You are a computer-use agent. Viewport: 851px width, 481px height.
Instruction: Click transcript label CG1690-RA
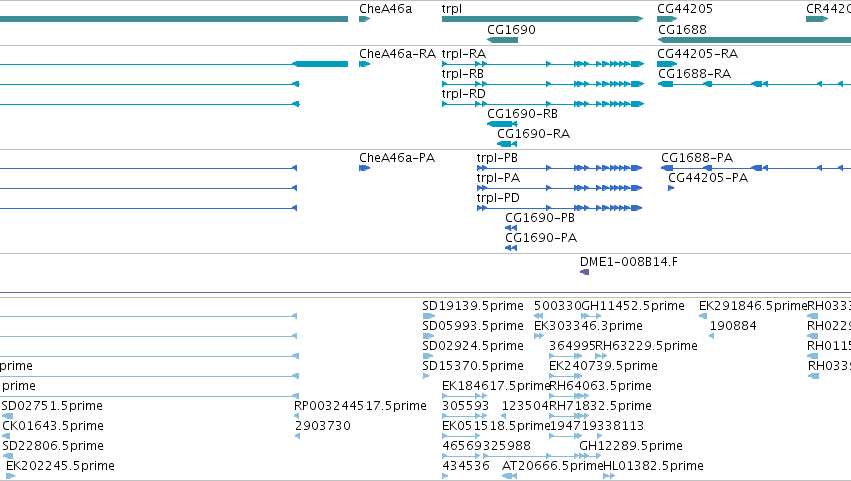coord(533,134)
